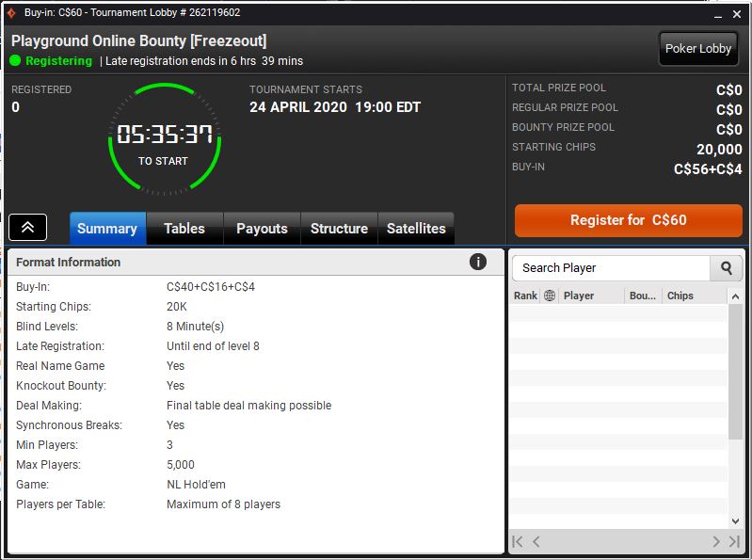
Task: Click the tournament start date '24 APRIL 2020'
Action: (297, 107)
